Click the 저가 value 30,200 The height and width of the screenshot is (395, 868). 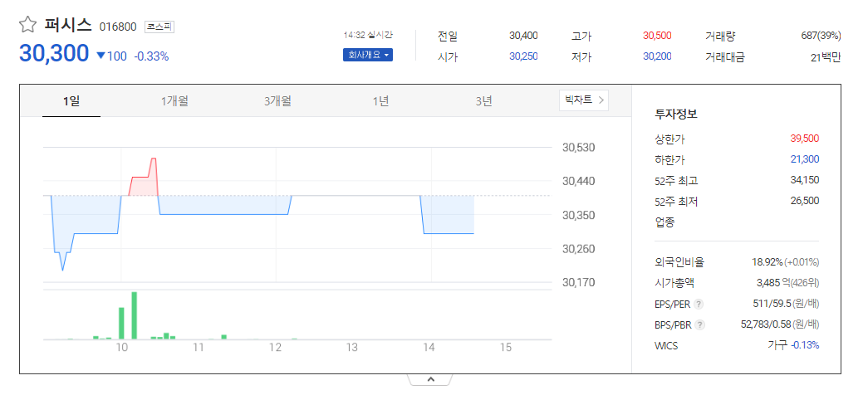(x=657, y=56)
